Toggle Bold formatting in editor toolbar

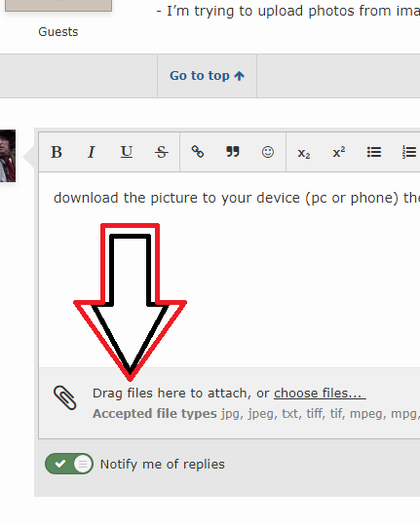pyautogui.click(x=57, y=152)
